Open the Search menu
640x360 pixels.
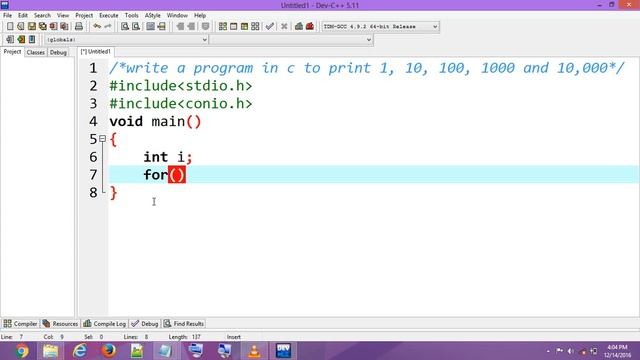coord(42,16)
